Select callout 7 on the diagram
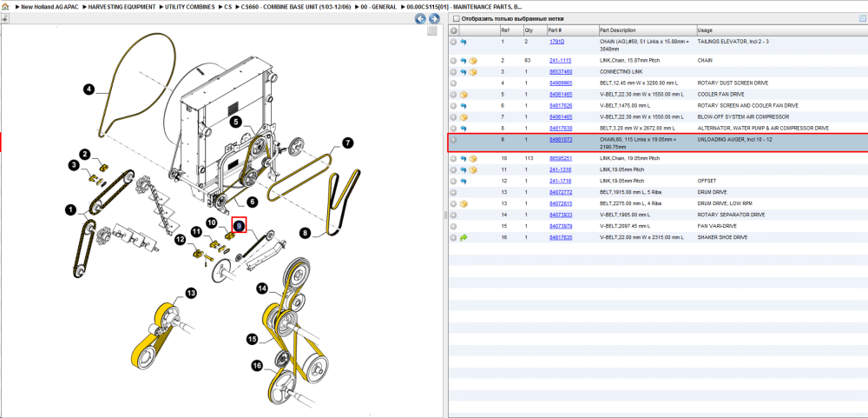 coord(347,143)
